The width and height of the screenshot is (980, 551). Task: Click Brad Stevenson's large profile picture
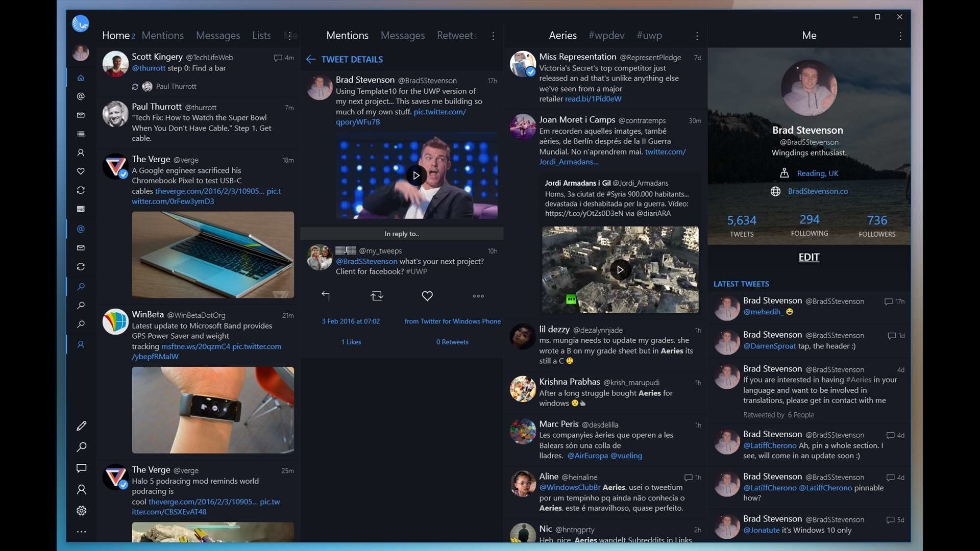pos(808,88)
